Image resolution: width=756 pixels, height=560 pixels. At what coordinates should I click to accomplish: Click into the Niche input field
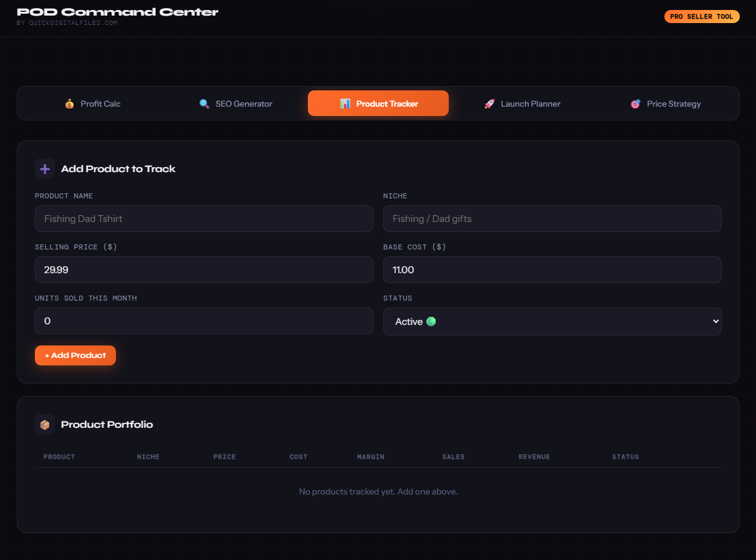552,219
